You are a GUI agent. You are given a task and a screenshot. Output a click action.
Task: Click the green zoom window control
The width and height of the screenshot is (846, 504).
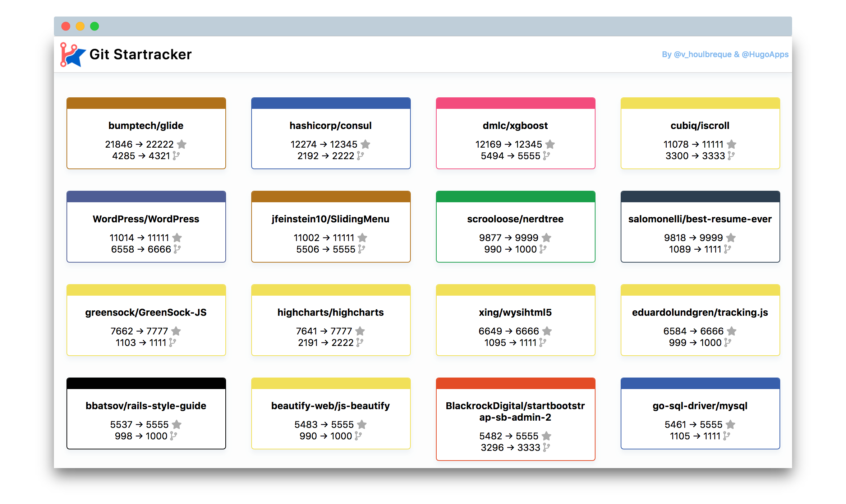pos(95,26)
